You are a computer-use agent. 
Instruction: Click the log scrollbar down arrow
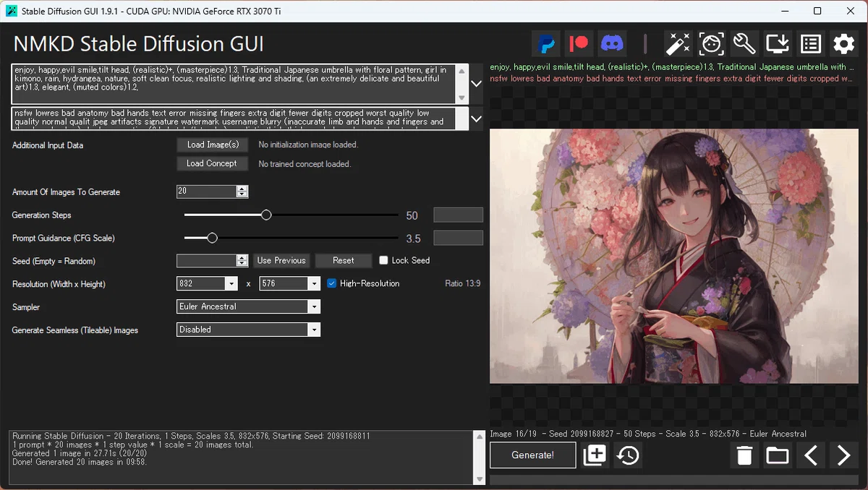point(478,480)
